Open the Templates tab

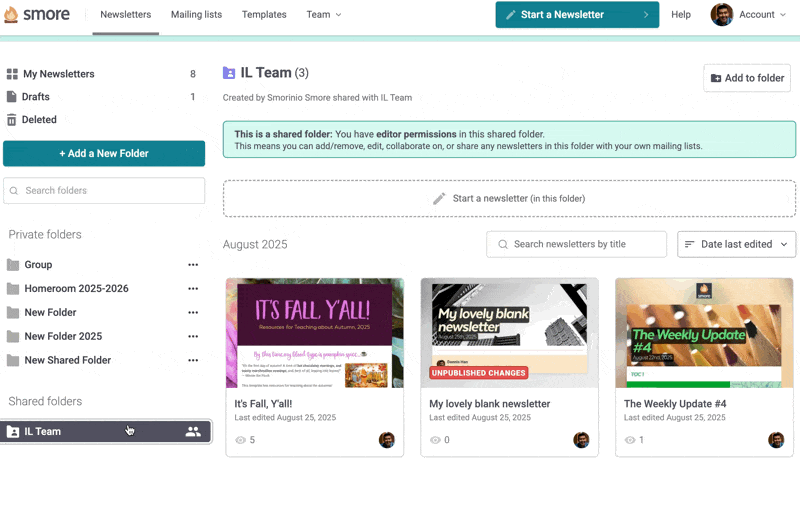264,15
